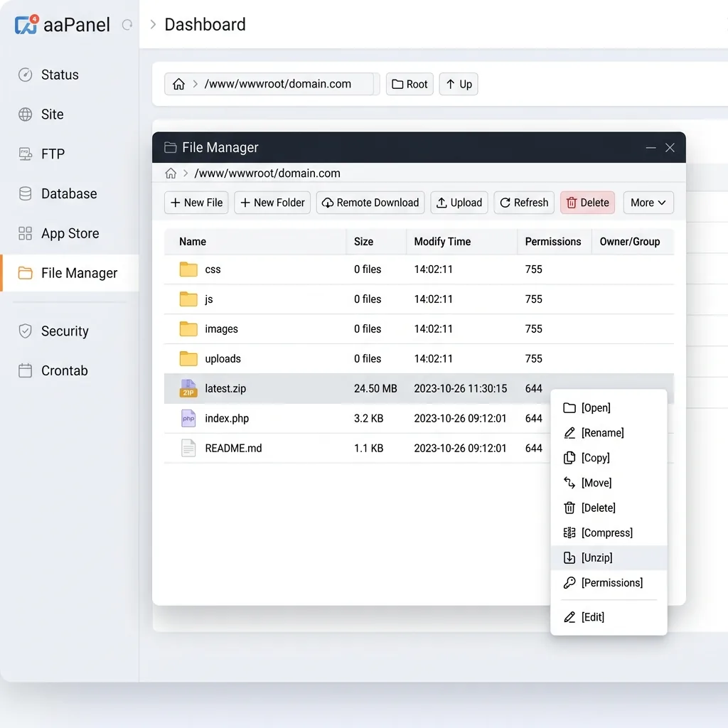728x728 pixels.
Task: Select the index.php file name
Action: [x=227, y=418]
